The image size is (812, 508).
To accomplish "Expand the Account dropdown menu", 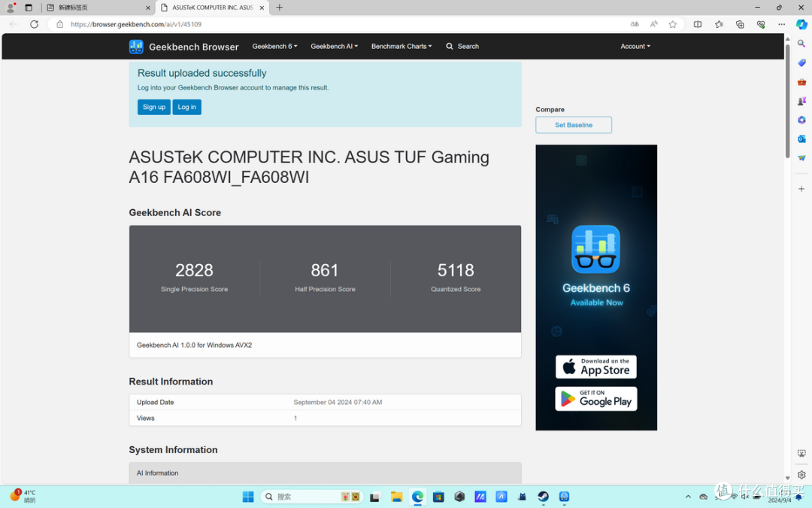I will point(635,46).
